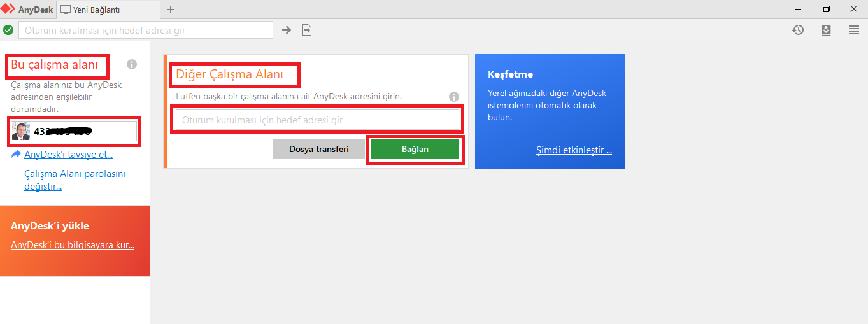Image resolution: width=868 pixels, height=324 pixels.
Task: Click the Keşfetme heading text
Action: tap(510, 74)
